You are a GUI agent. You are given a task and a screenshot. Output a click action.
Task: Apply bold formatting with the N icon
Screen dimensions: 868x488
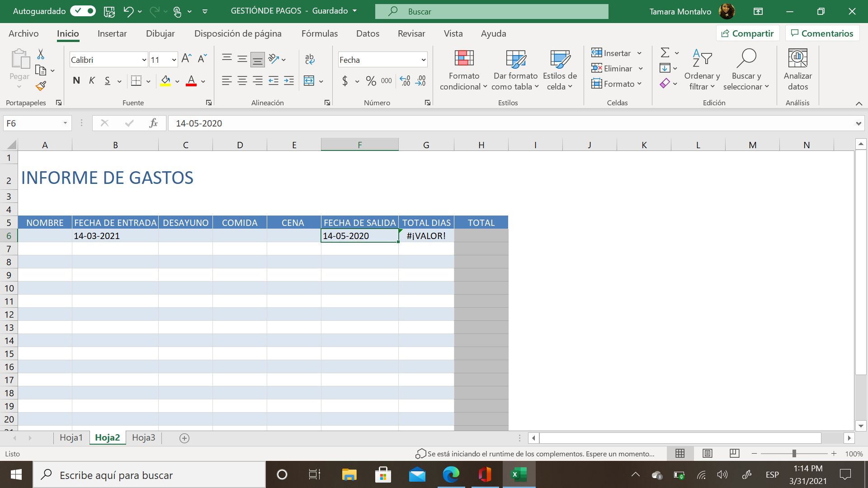click(76, 80)
